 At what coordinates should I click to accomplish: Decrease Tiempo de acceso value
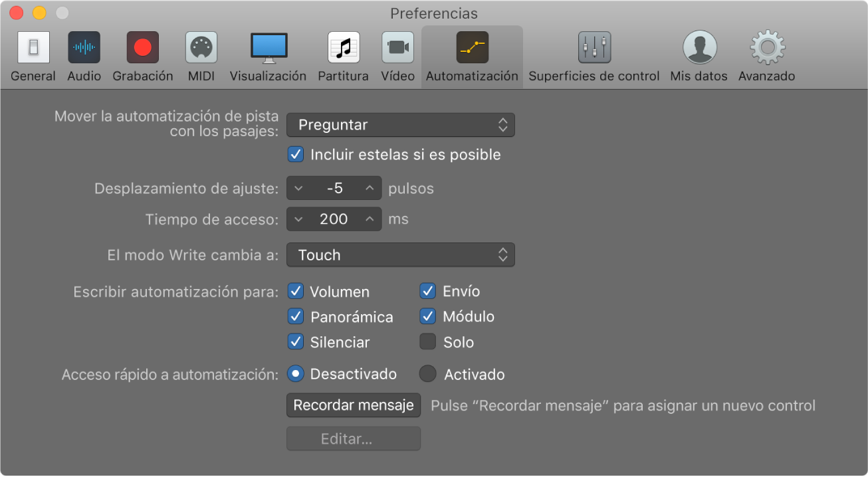coord(298,219)
